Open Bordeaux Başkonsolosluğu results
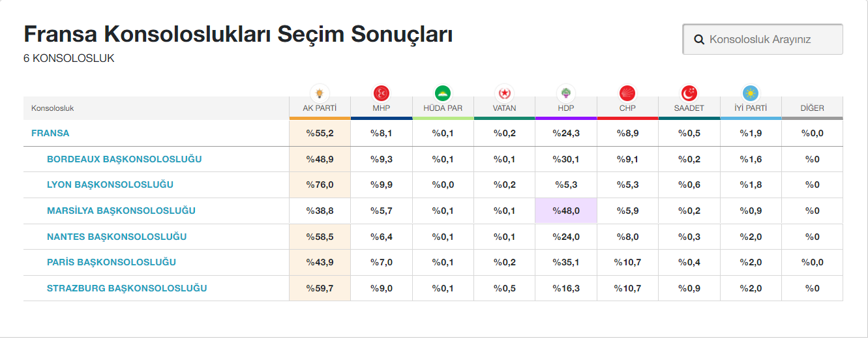The image size is (868, 339). 124,159
